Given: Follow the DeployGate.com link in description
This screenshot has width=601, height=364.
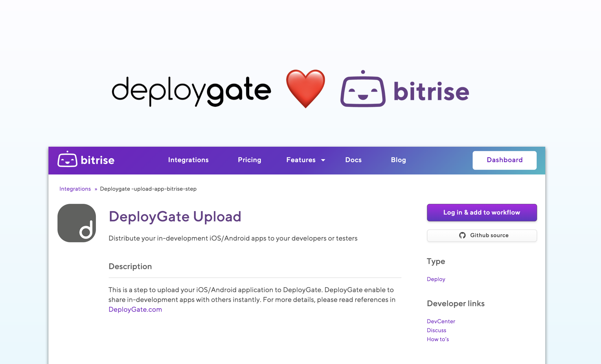Looking at the screenshot, I should click(135, 310).
